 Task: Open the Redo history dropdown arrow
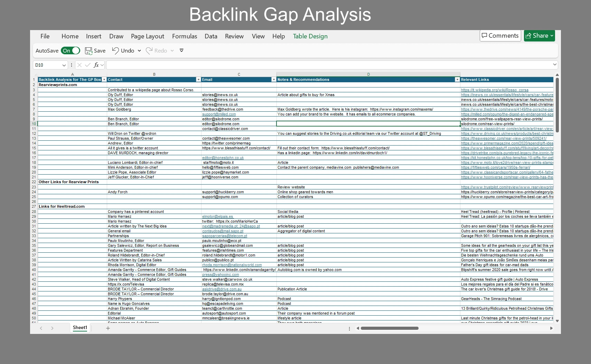click(x=172, y=51)
